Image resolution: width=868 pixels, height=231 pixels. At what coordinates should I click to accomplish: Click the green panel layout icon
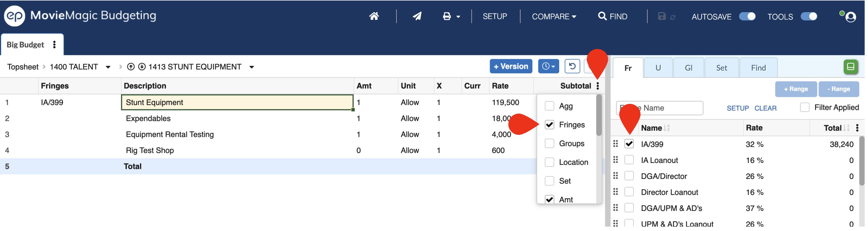point(850,67)
